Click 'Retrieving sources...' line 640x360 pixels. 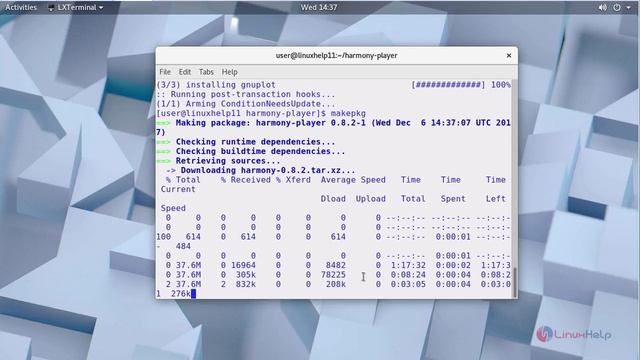(228, 161)
